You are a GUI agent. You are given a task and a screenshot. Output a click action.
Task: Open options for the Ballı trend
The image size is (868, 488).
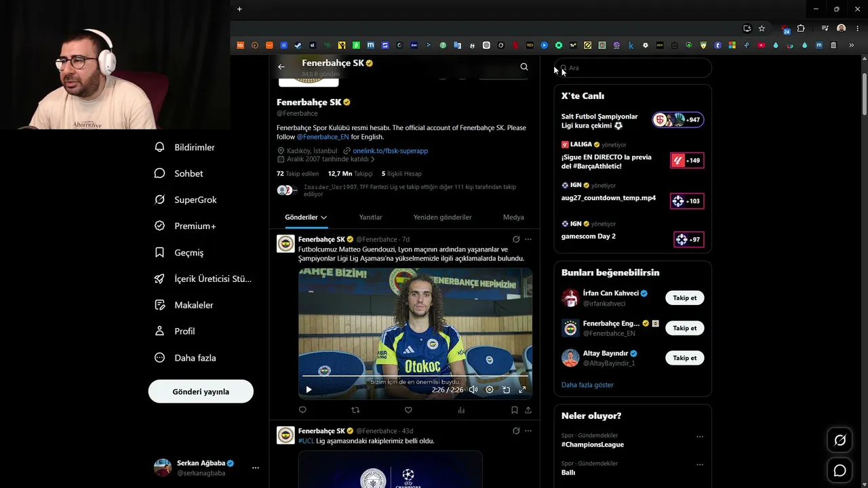click(x=700, y=464)
